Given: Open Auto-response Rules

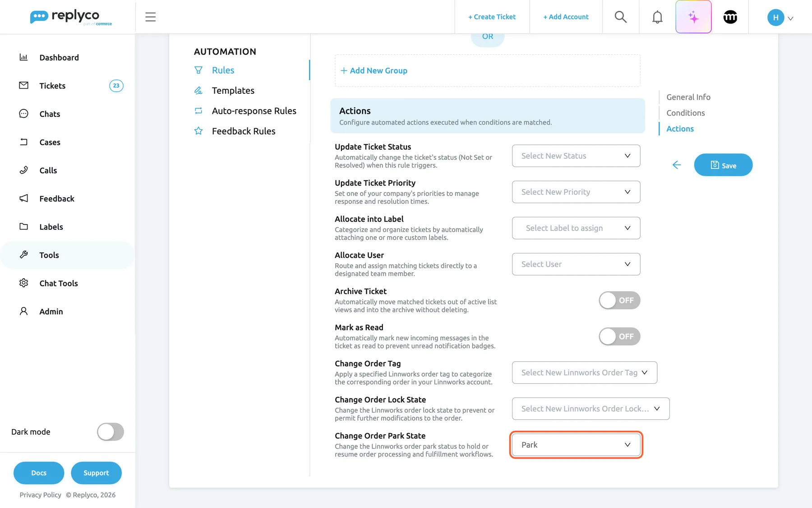Looking at the screenshot, I should click(254, 111).
